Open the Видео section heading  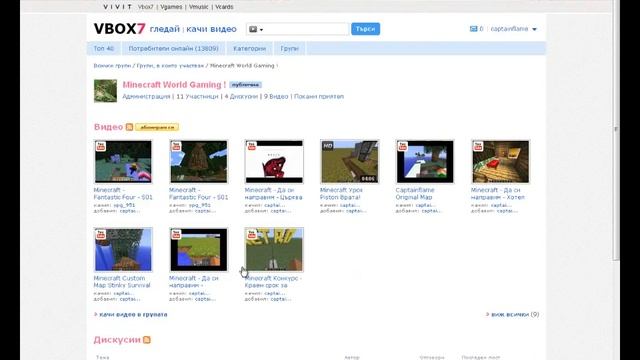[x=108, y=127]
